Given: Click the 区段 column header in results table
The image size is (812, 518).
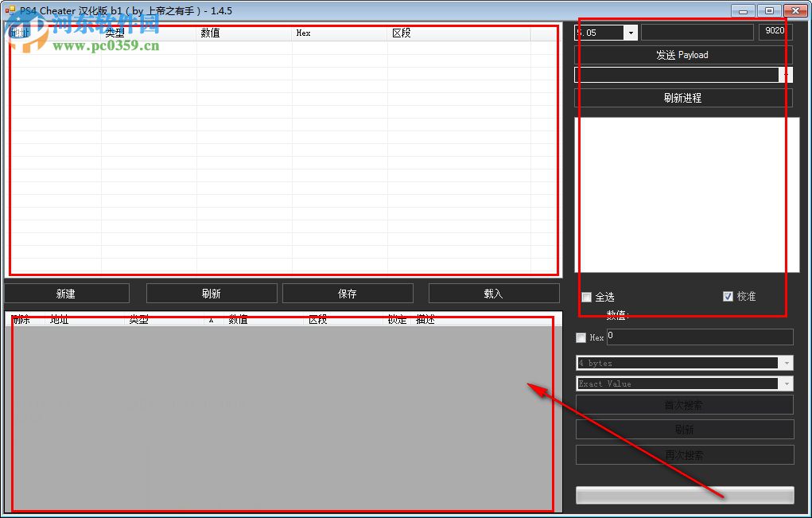Looking at the screenshot, I should point(459,33).
